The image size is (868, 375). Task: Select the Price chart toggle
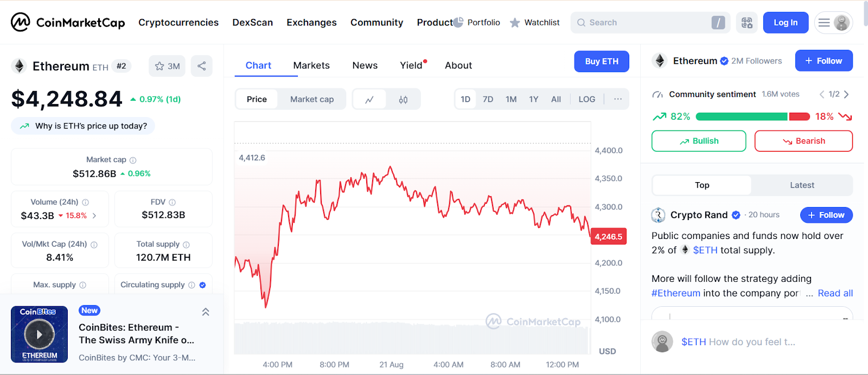257,99
